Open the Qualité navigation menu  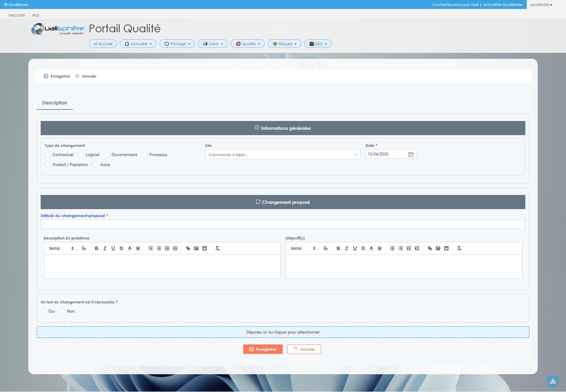click(x=248, y=44)
